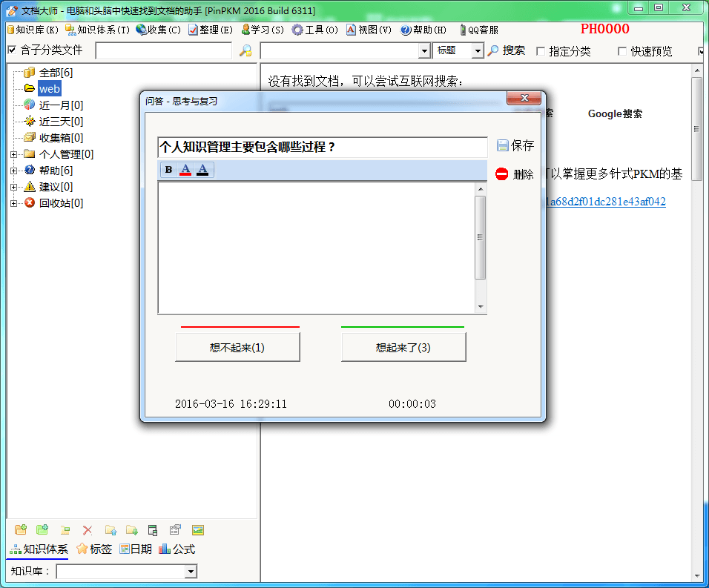Click the 保存 save icon in the dialog
The width and height of the screenshot is (709, 588).
[504, 145]
